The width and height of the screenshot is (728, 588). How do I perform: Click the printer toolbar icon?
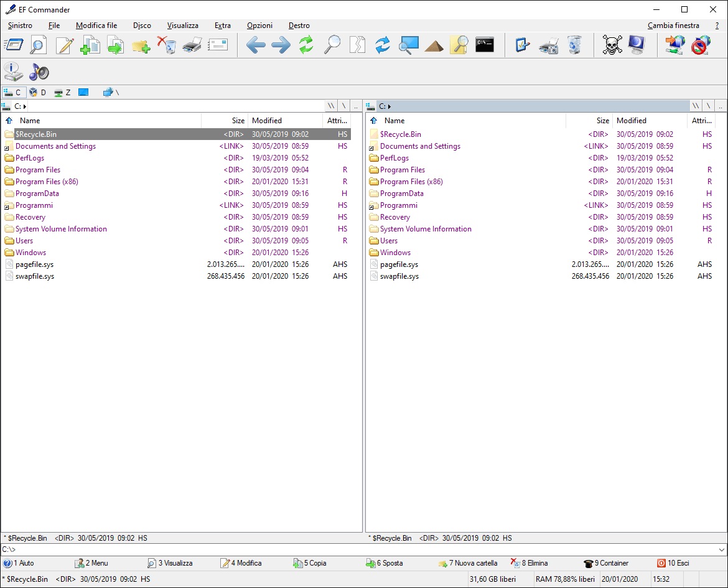coord(192,45)
